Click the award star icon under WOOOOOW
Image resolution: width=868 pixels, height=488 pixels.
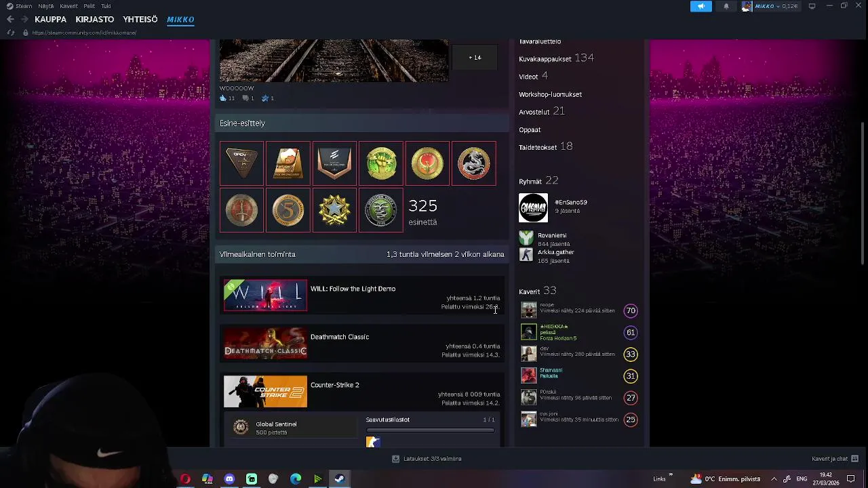coord(265,98)
